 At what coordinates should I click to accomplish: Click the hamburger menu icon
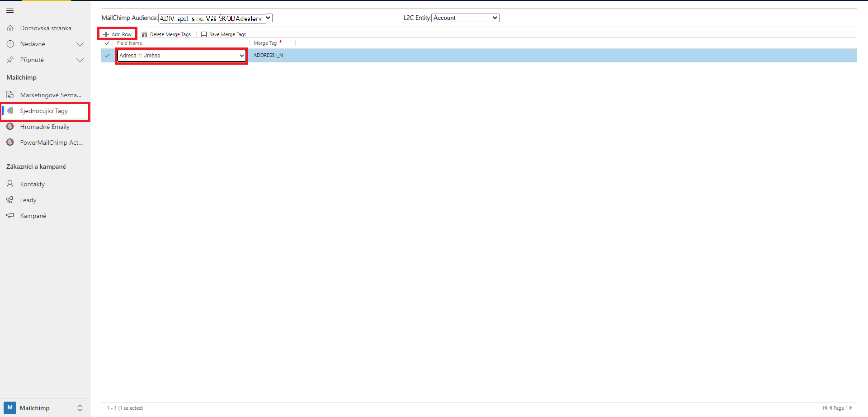[10, 10]
